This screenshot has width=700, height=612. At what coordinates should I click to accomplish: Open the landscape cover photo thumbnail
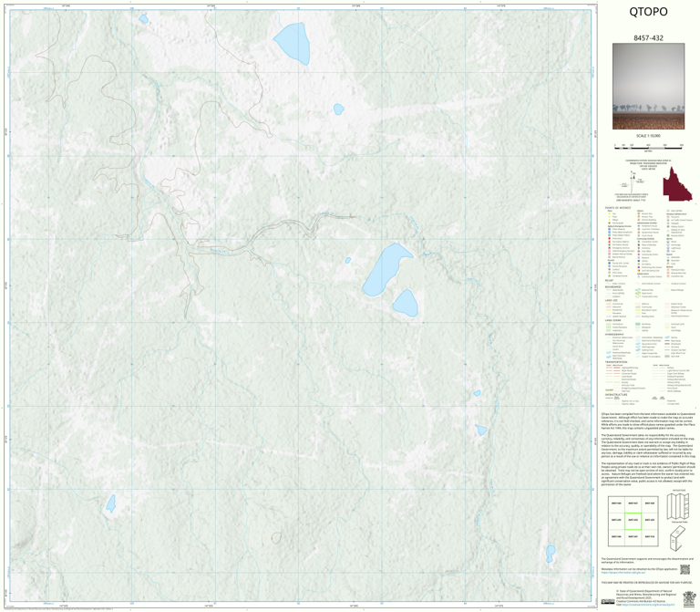[x=648, y=87]
